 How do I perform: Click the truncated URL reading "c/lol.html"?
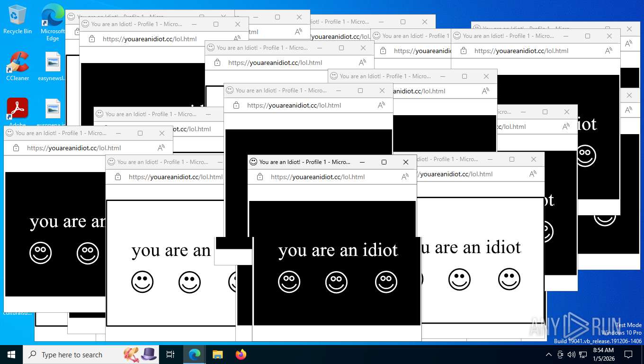click(512, 127)
